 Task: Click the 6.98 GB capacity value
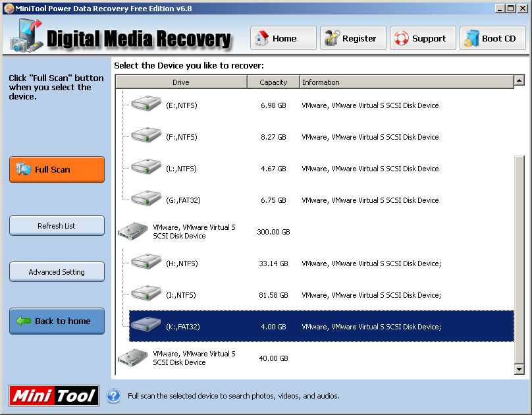tap(273, 105)
